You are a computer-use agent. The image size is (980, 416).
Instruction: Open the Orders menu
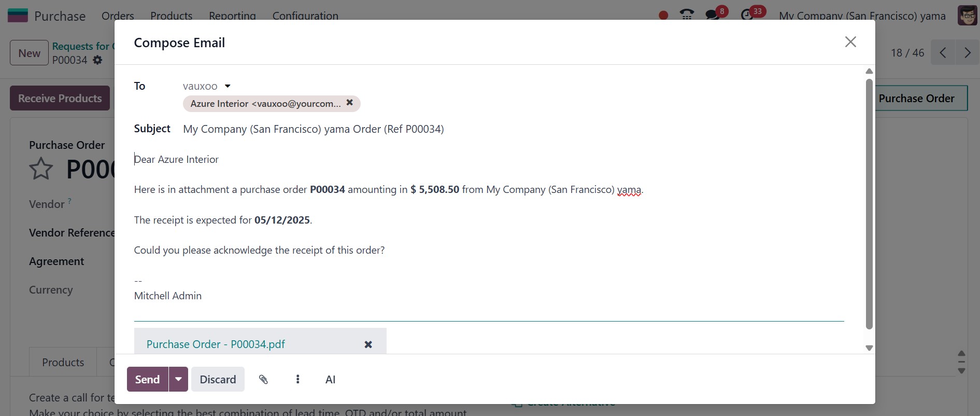118,16
